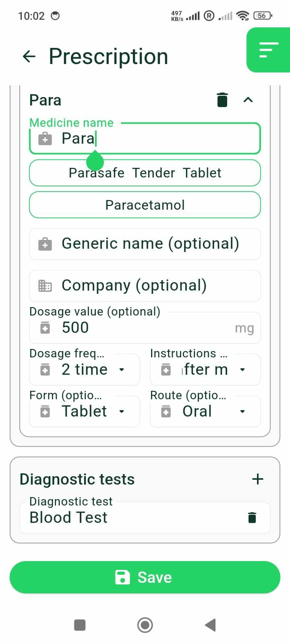
Task: Enter the Company optional field
Action: [x=145, y=286]
